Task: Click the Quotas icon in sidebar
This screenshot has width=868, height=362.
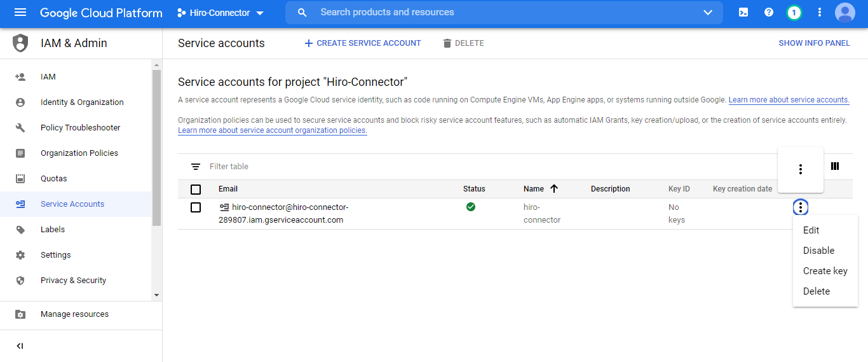Action: click(20, 179)
